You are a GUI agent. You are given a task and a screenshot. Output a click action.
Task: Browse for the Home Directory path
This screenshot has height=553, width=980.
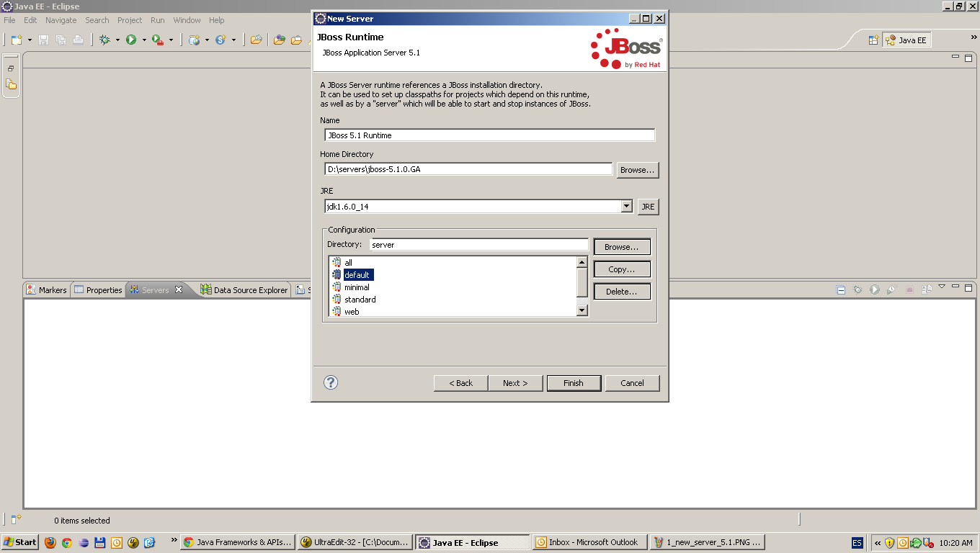coord(637,170)
